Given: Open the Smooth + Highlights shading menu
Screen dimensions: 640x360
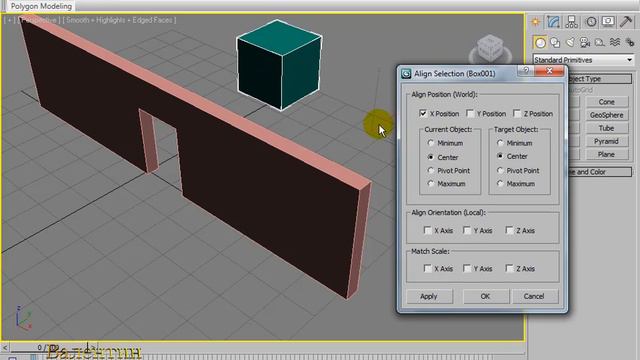Looking at the screenshot, I should pyautogui.click(x=119, y=20).
